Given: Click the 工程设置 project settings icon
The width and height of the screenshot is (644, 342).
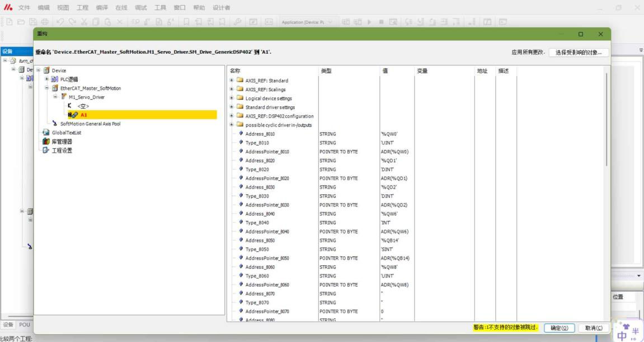Looking at the screenshot, I should point(47,150).
